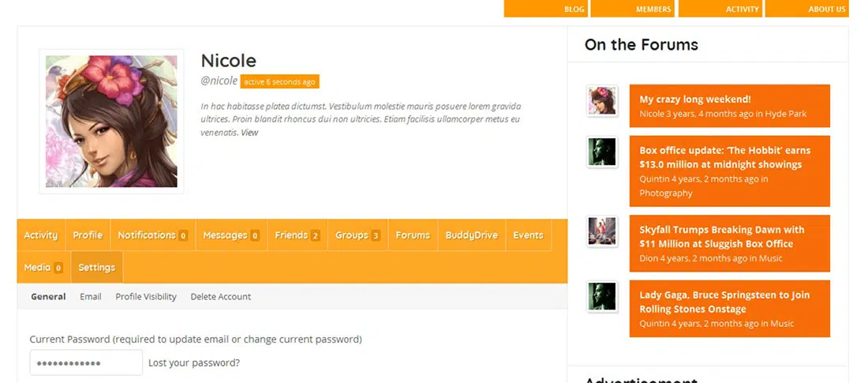Open the Delete Account settings section
This screenshot has height=383, width=868.
click(x=221, y=297)
